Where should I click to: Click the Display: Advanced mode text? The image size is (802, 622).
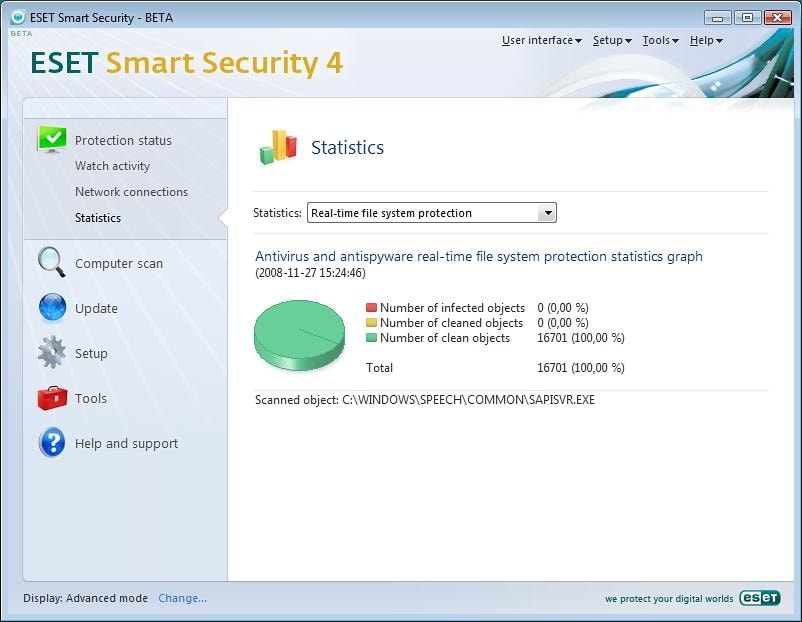coord(85,598)
